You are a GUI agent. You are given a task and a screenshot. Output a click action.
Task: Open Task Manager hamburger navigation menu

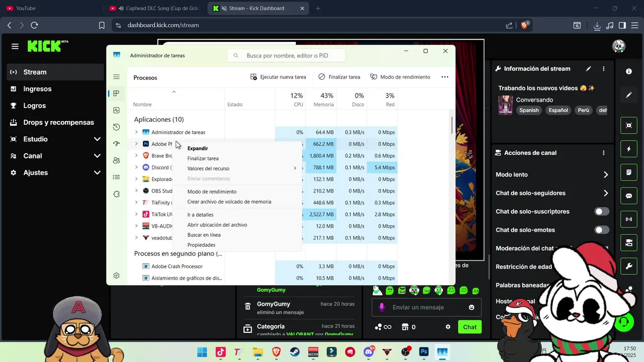(116, 77)
